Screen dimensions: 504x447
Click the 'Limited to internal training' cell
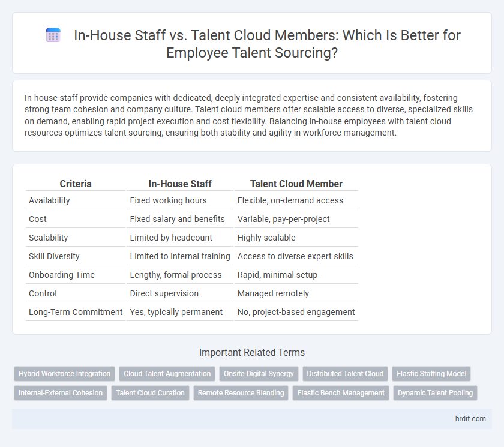coord(180,256)
